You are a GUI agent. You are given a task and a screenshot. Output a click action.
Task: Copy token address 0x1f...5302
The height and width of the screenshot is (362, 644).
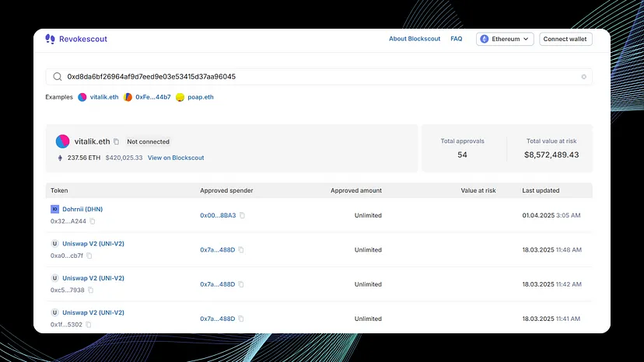[89, 325]
